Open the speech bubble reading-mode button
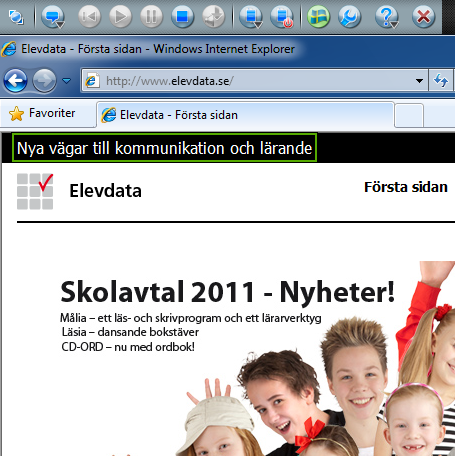The height and width of the screenshot is (456, 455). [53, 17]
